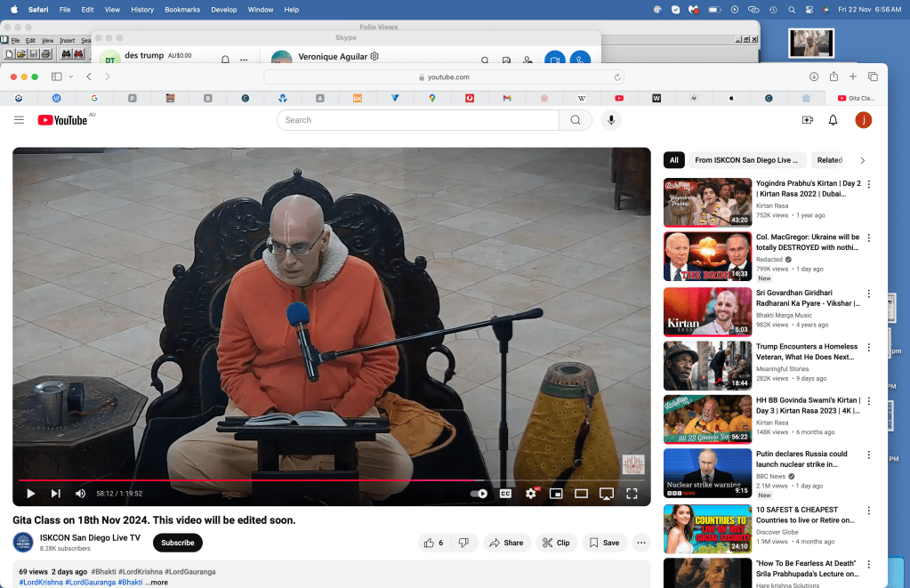Screen dimensions: 910x588
Task: Skip to the next video
Action: pos(55,493)
